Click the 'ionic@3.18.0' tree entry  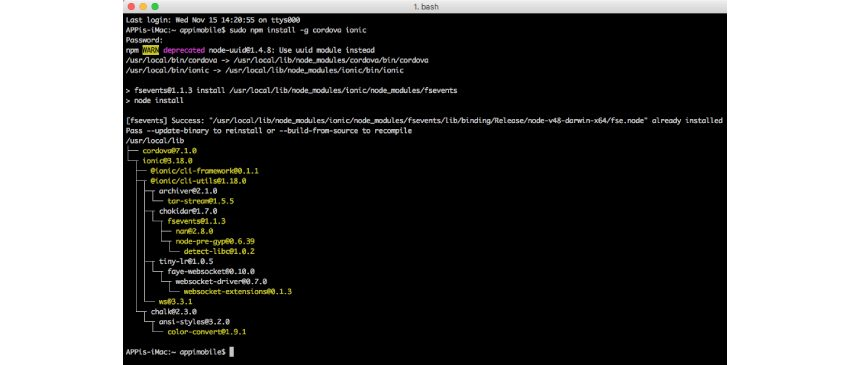click(168, 161)
